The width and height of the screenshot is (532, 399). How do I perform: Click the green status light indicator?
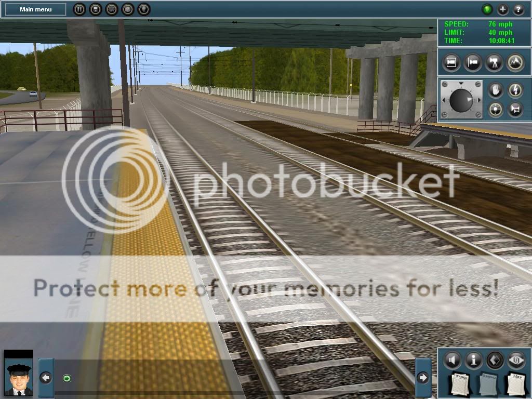(x=487, y=9)
